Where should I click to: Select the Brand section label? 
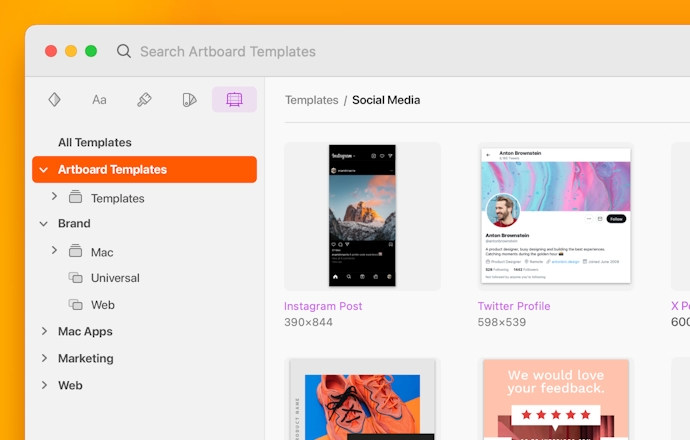[x=74, y=224]
